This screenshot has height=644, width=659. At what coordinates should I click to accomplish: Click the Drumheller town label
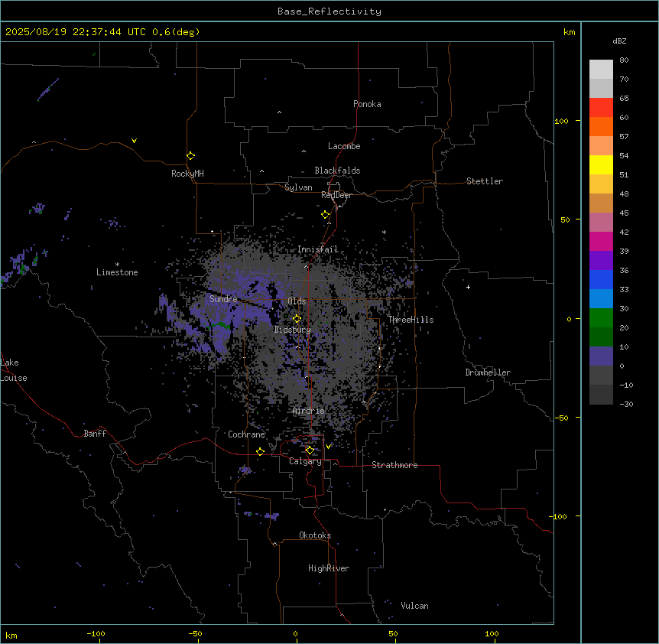(x=488, y=372)
